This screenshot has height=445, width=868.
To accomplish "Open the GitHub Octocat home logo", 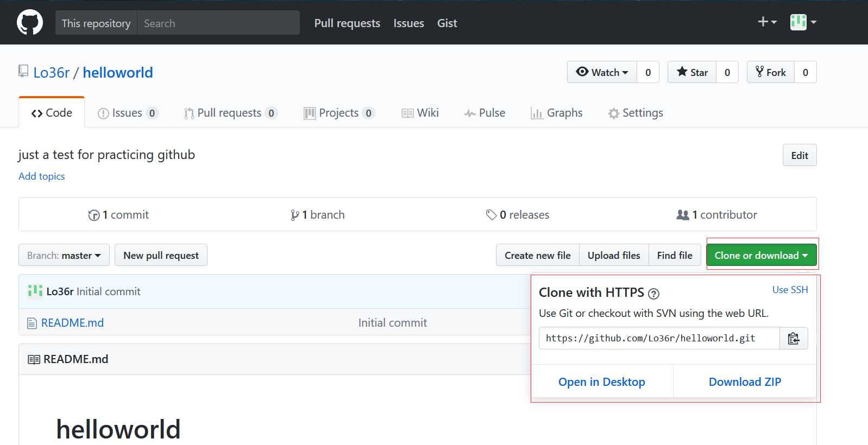I will point(30,23).
